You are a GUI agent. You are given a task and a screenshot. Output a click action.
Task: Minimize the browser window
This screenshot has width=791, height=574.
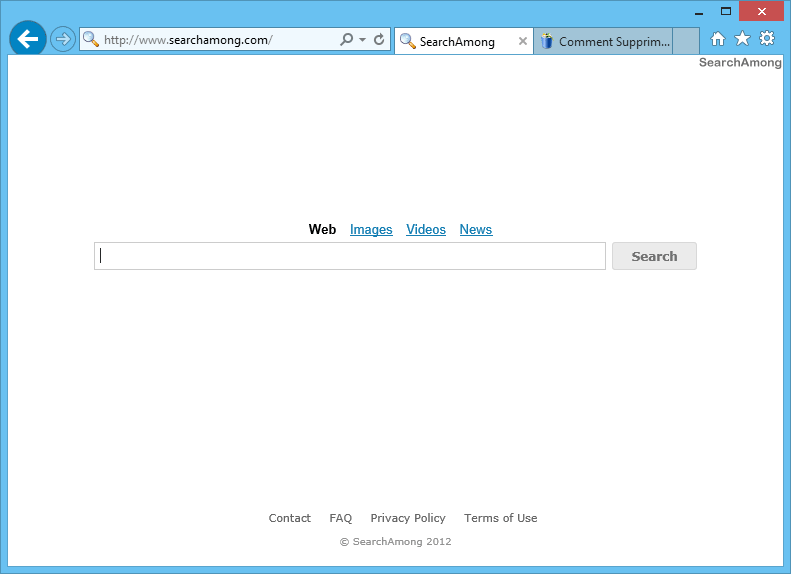pyautogui.click(x=699, y=12)
